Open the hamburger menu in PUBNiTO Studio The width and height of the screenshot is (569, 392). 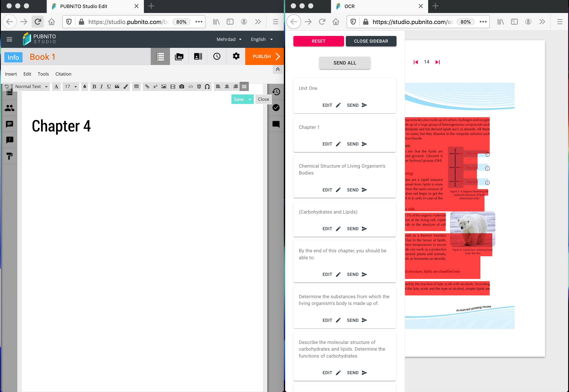[x=9, y=39]
